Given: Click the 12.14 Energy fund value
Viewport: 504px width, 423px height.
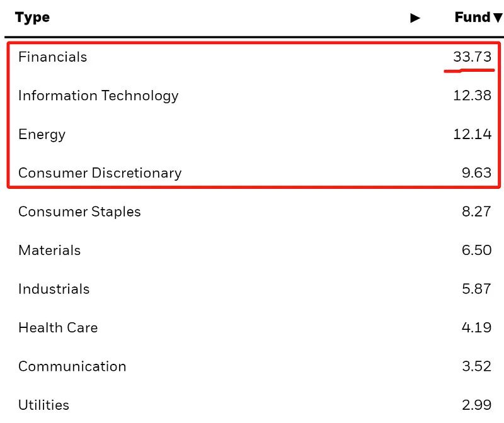Looking at the screenshot, I should (x=472, y=134).
